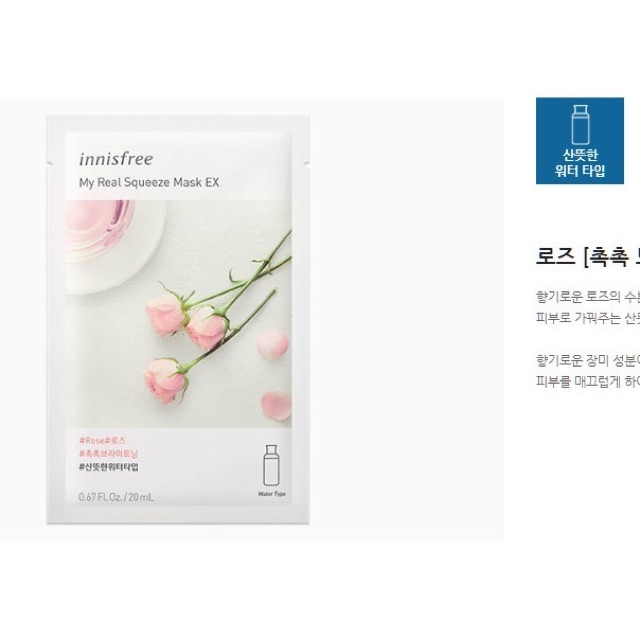Click the description line starting '피부로 가꿔주는'

[x=587, y=318]
